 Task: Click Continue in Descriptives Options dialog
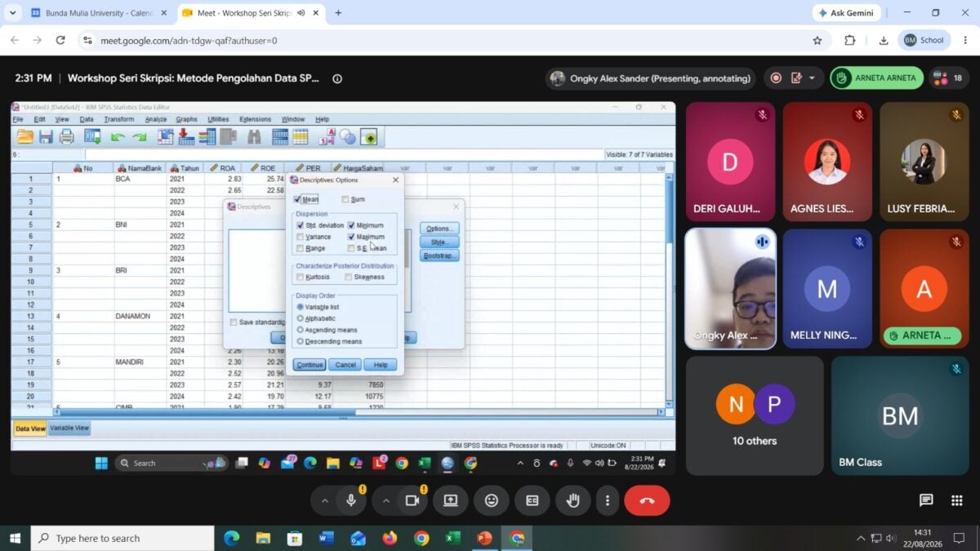pos(310,365)
